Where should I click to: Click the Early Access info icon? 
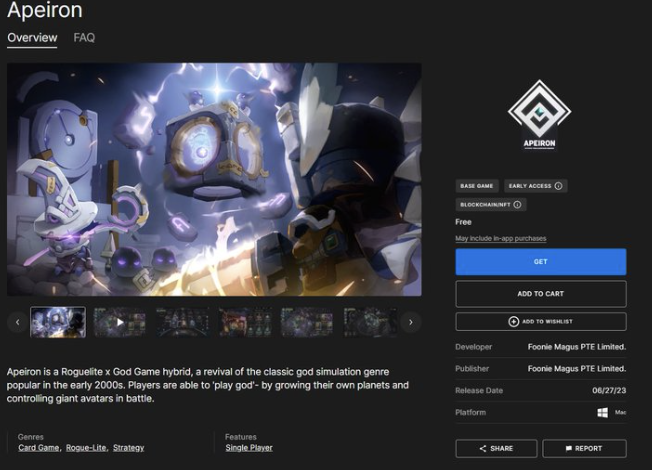coord(558,186)
